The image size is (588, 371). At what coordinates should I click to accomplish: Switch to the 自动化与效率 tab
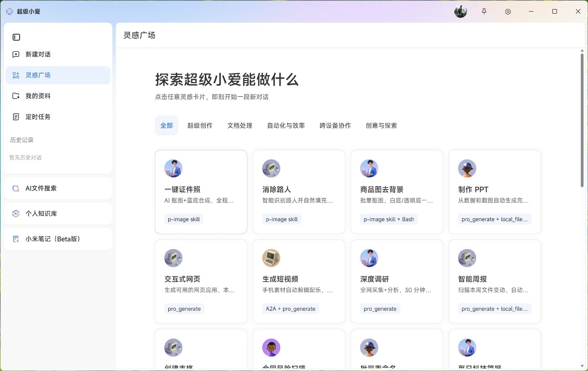(286, 125)
